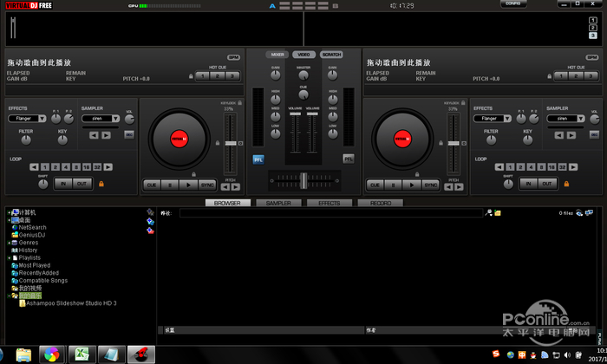Toggle the right loop smart lock icon
Viewport: 607px width, 364px height.
point(567,184)
